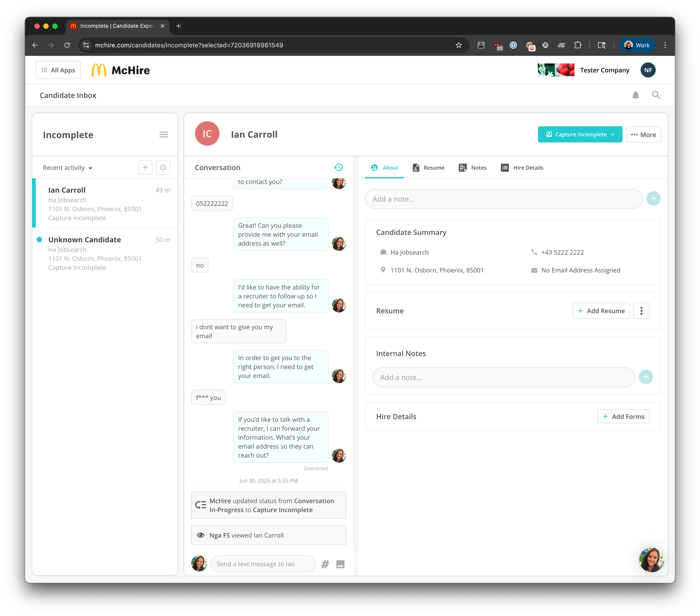Close the Incomplete Candidate Experience tab

pos(163,26)
